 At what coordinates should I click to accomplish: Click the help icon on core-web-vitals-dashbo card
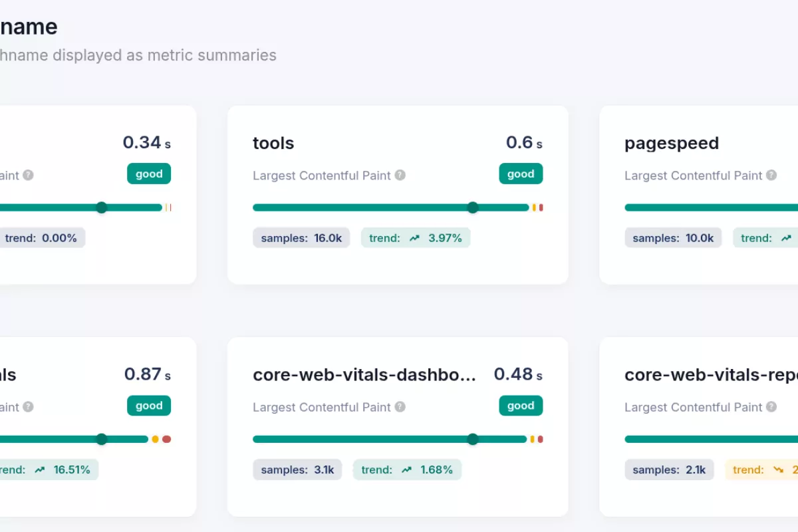400,407
